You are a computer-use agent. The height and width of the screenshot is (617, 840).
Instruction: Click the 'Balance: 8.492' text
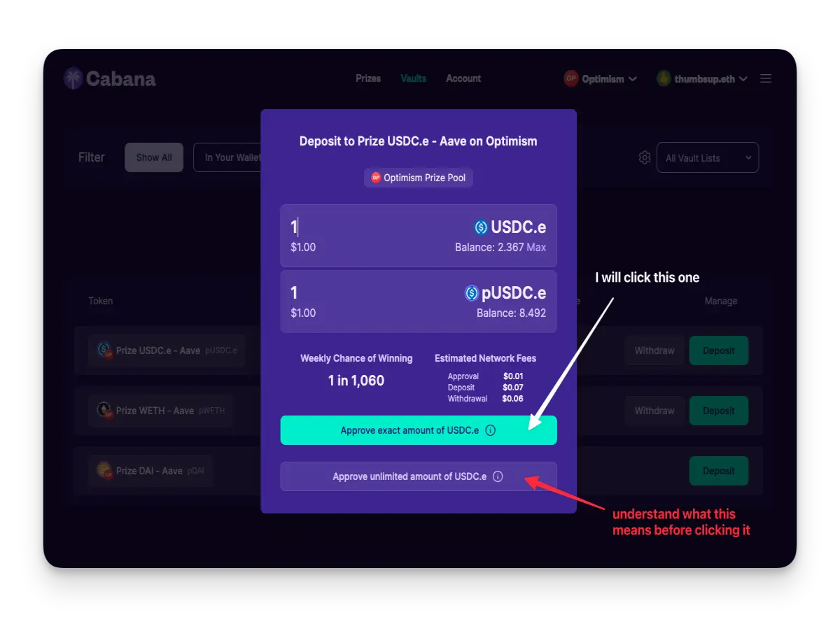point(512,313)
